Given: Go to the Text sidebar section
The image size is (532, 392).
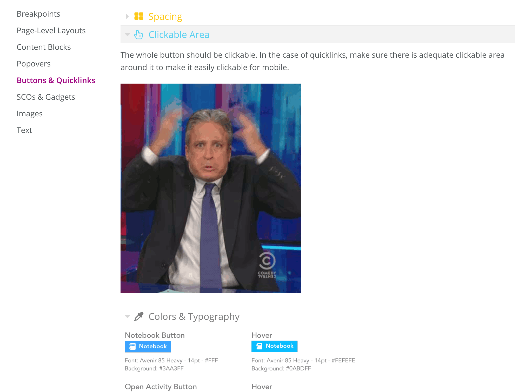Looking at the screenshot, I should pos(24,130).
